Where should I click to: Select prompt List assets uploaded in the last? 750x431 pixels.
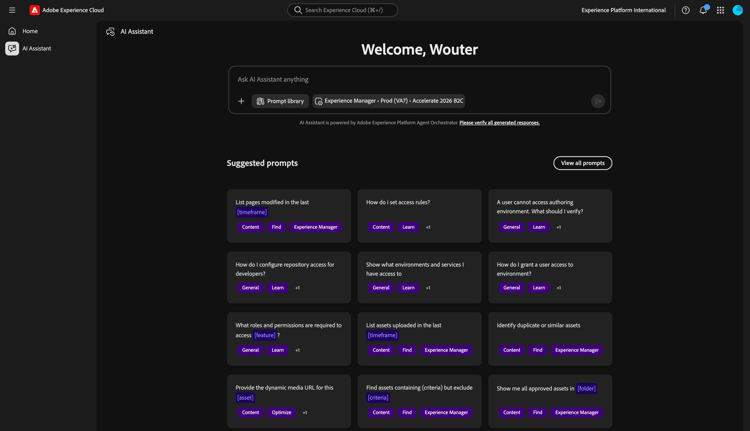[x=419, y=339]
